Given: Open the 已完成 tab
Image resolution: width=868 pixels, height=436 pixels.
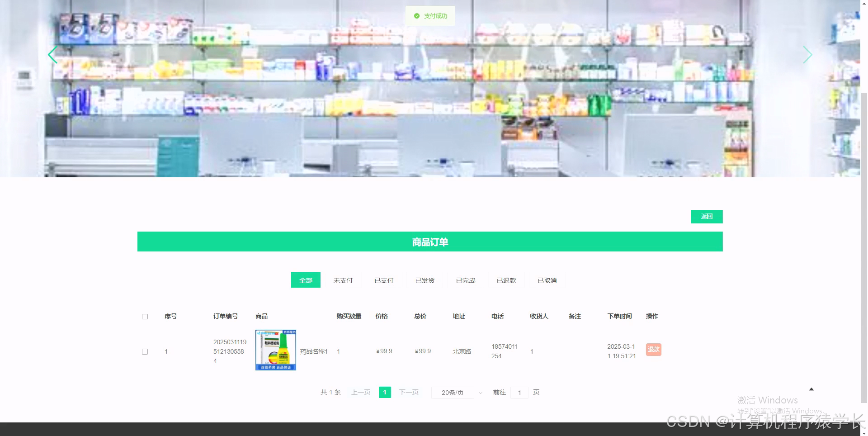Looking at the screenshot, I should pos(466,280).
